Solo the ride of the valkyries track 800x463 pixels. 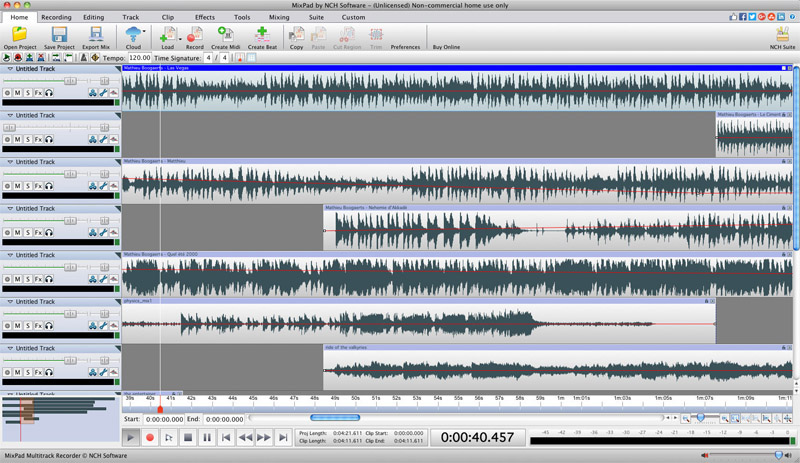pyautogui.click(x=28, y=372)
